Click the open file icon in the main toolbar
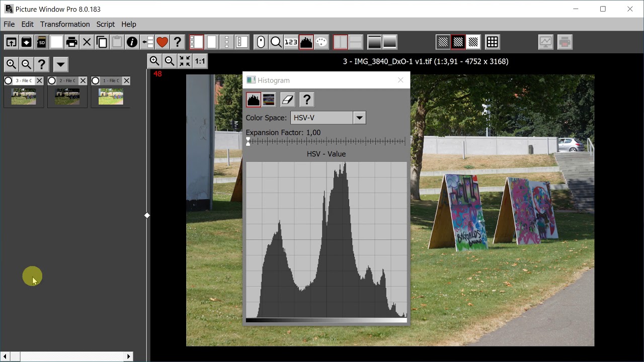644x362 pixels. (x=11, y=42)
